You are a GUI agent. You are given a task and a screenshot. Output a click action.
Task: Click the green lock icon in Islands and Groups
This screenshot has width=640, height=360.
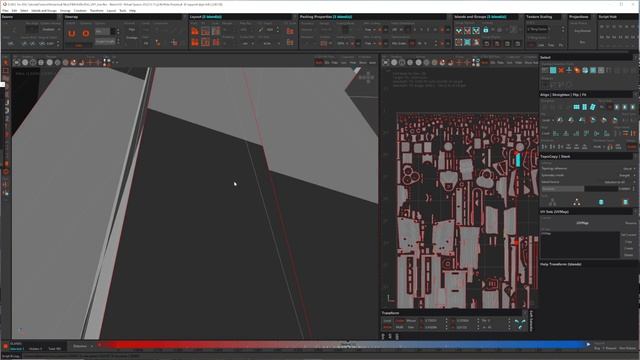point(486,30)
